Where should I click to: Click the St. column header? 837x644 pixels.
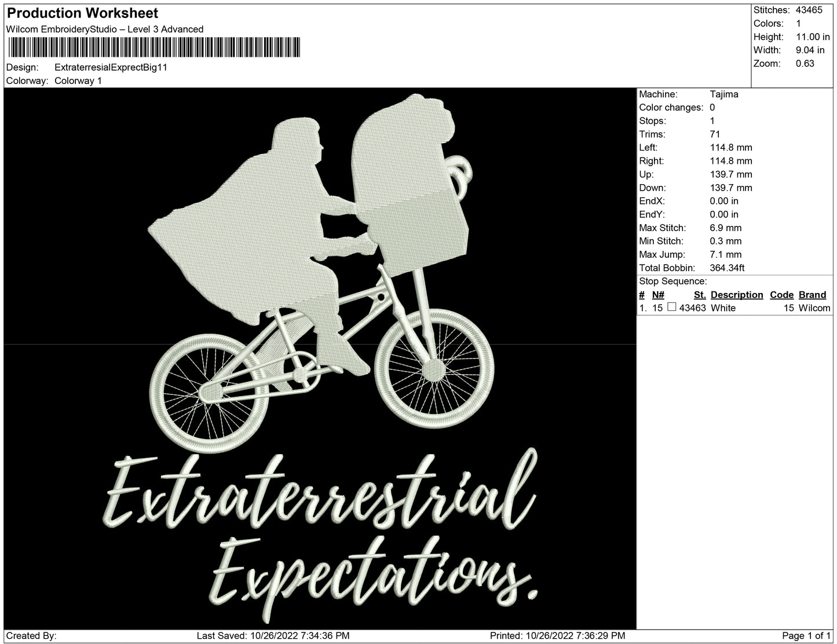[700, 295]
